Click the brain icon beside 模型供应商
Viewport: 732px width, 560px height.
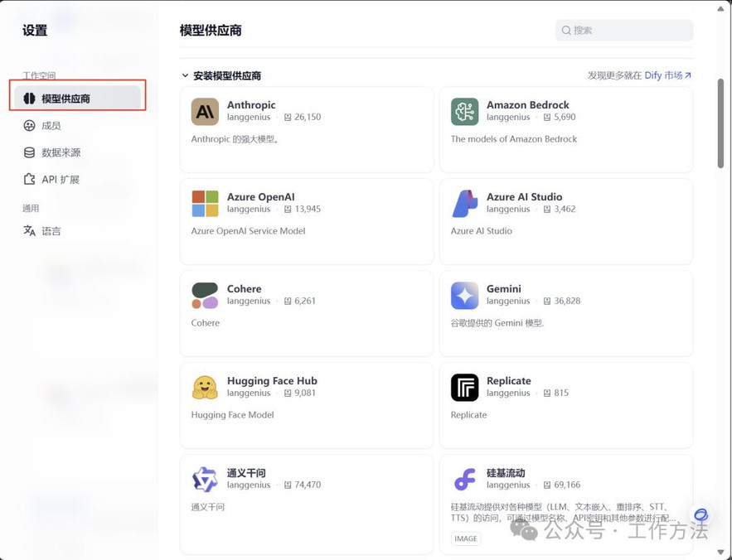coord(29,98)
